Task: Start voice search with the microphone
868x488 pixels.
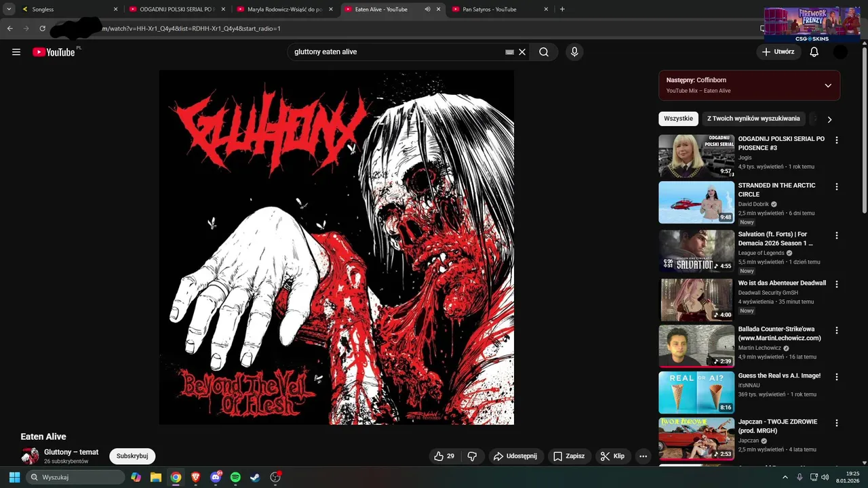Action: 574,52
